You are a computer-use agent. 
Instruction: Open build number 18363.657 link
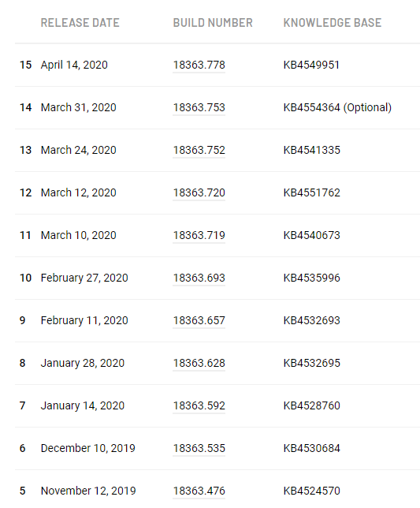pyautogui.click(x=199, y=320)
